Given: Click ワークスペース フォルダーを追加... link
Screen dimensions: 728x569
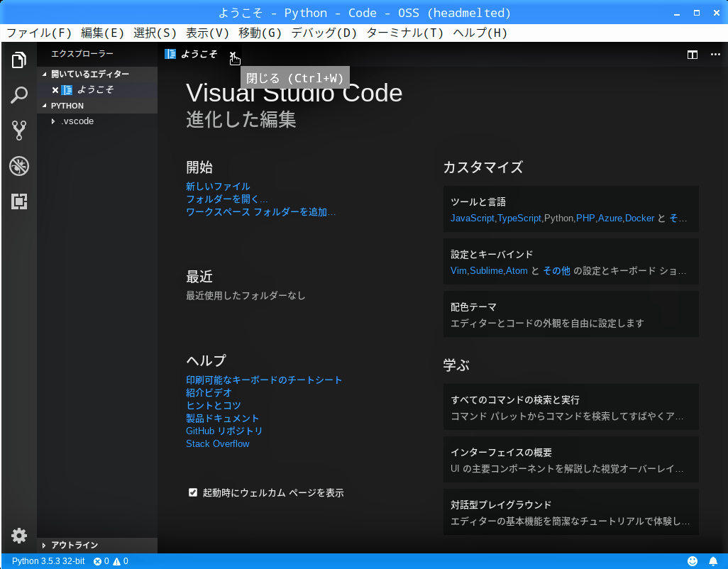Looking at the screenshot, I should pos(260,212).
